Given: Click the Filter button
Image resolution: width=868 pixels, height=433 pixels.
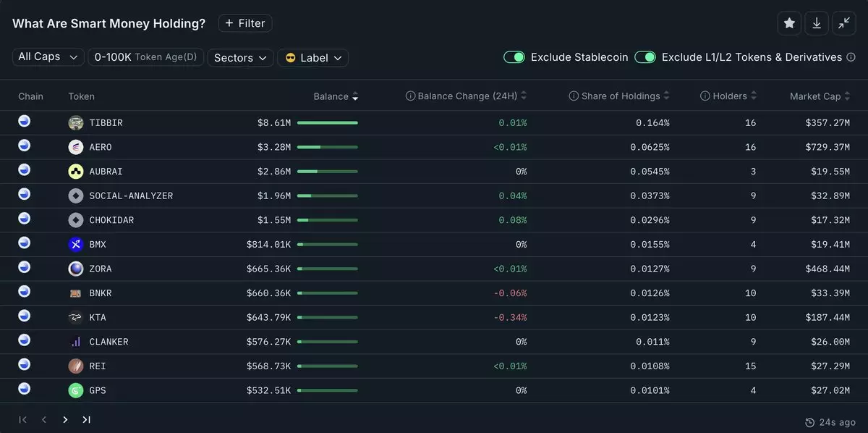Looking at the screenshot, I should click(x=245, y=23).
